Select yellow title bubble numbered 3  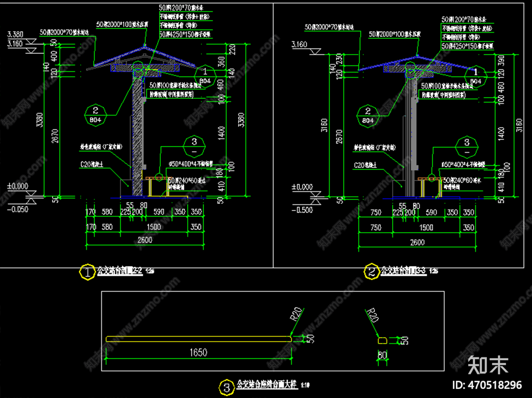[x=227, y=388]
